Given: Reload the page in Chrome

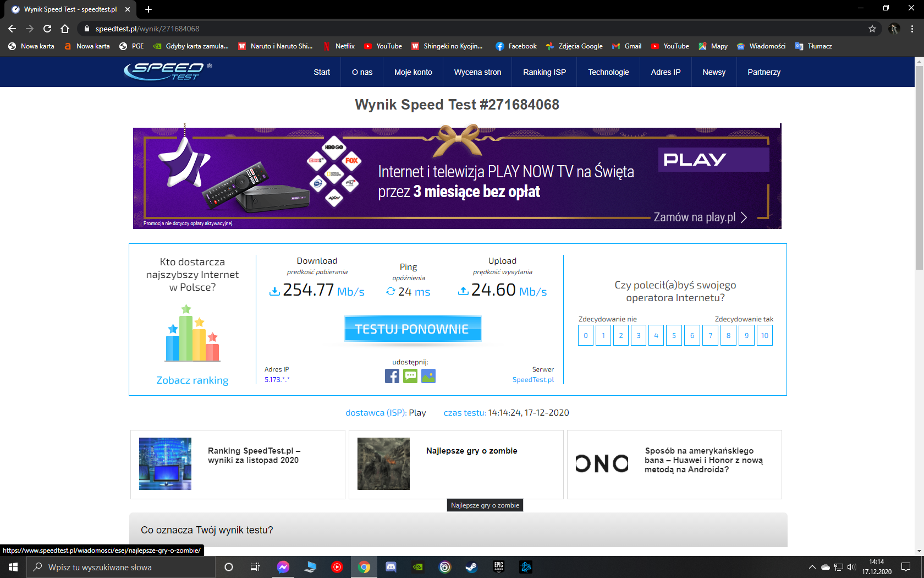Looking at the screenshot, I should tap(47, 29).
